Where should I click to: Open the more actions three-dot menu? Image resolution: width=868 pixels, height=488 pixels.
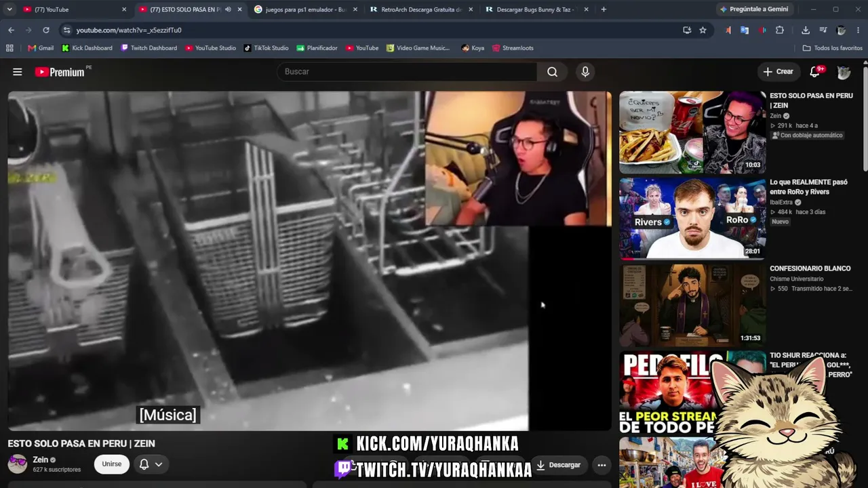pyautogui.click(x=601, y=465)
